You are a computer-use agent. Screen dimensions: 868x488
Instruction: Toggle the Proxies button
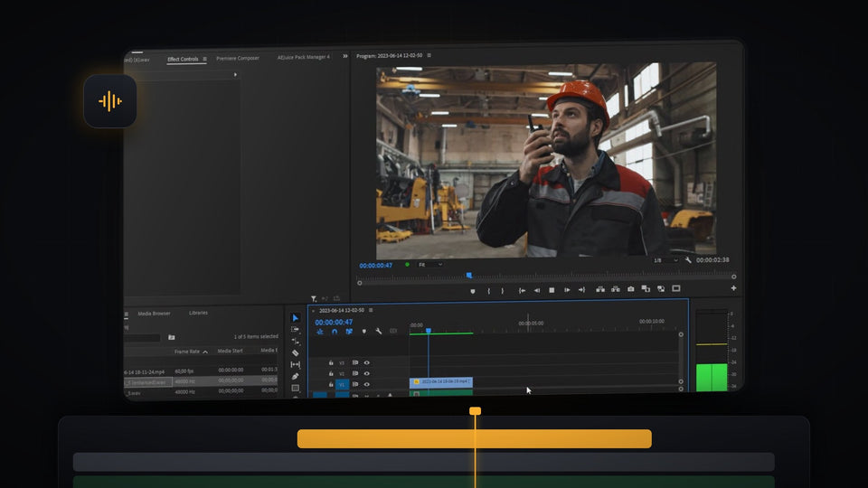pos(661,289)
